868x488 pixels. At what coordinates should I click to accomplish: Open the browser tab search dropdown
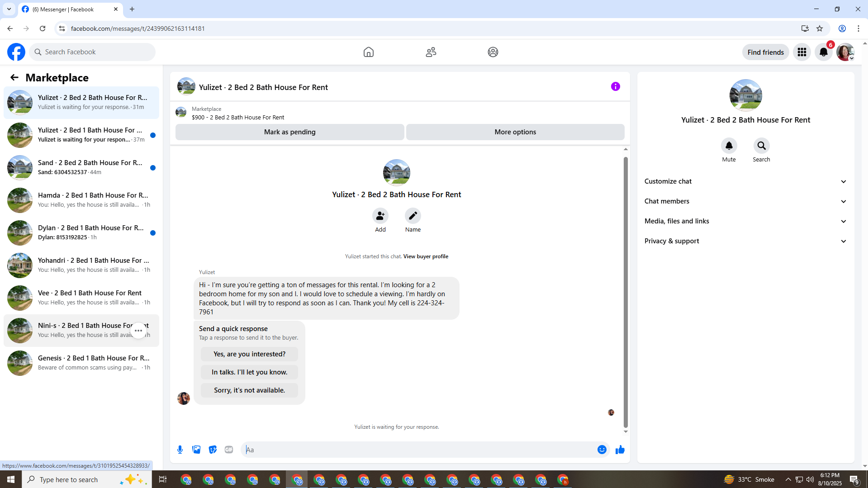(x=9, y=9)
